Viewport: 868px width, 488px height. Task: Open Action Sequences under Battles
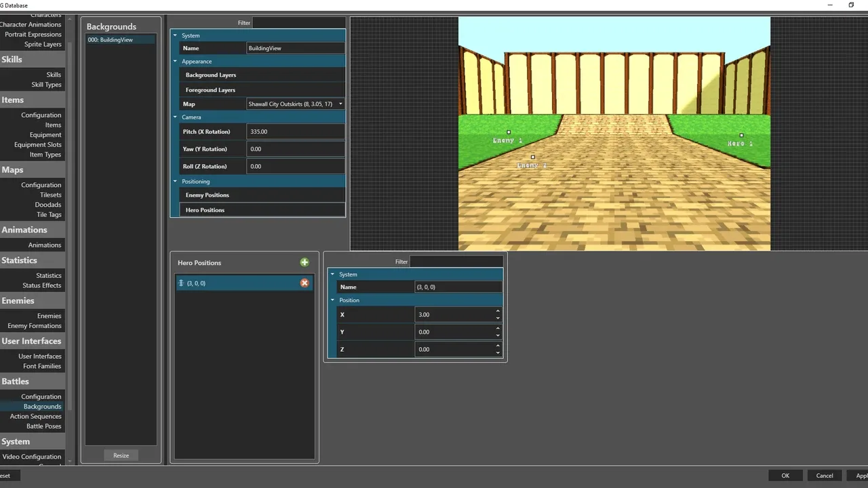(35, 416)
